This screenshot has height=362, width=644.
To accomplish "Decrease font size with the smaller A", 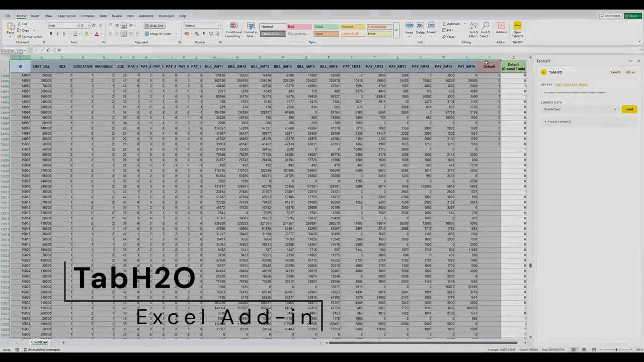I will (100, 26).
